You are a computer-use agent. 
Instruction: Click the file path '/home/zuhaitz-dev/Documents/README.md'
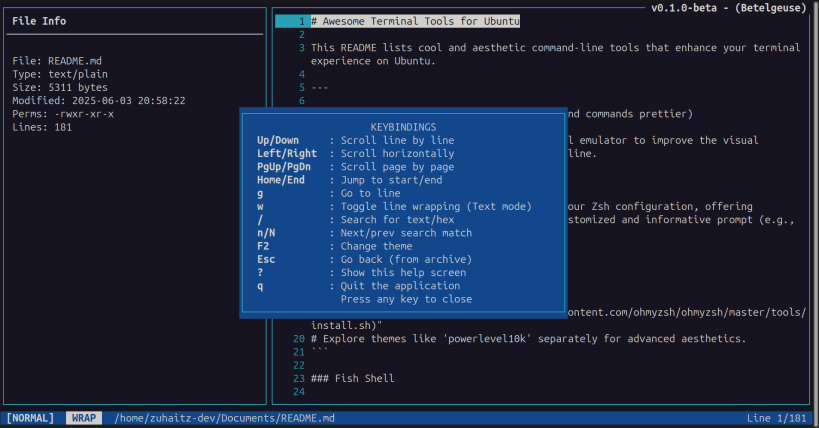225,418
